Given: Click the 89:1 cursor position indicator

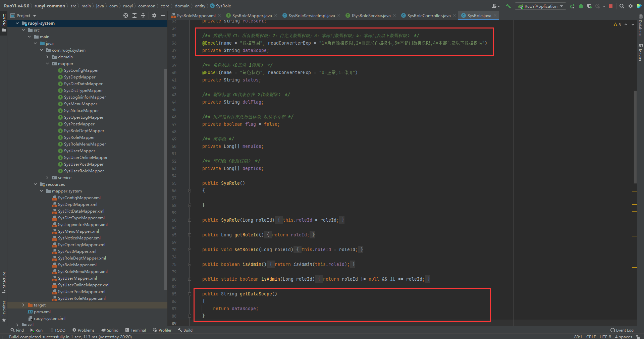Looking at the screenshot, I should point(578,337).
